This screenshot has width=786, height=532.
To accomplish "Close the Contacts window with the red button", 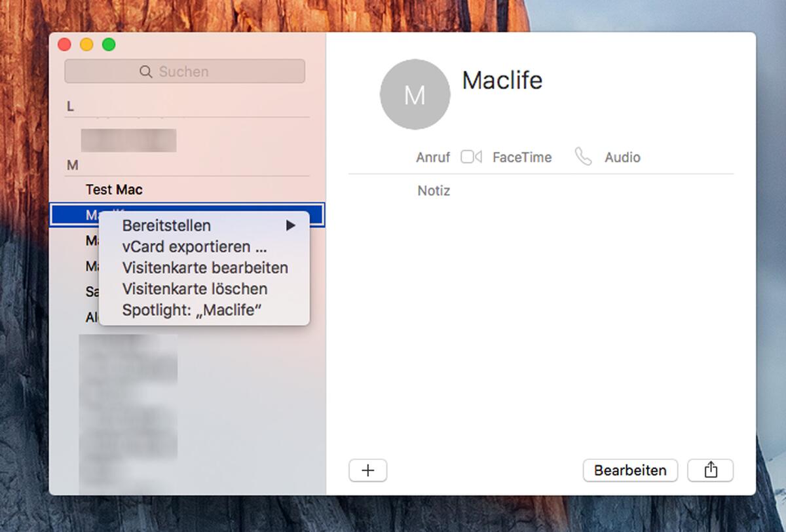I will (64, 45).
